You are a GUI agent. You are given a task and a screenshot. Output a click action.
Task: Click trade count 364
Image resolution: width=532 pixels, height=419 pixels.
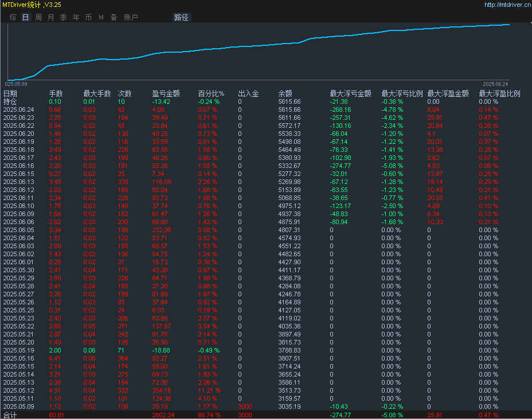click(x=123, y=358)
